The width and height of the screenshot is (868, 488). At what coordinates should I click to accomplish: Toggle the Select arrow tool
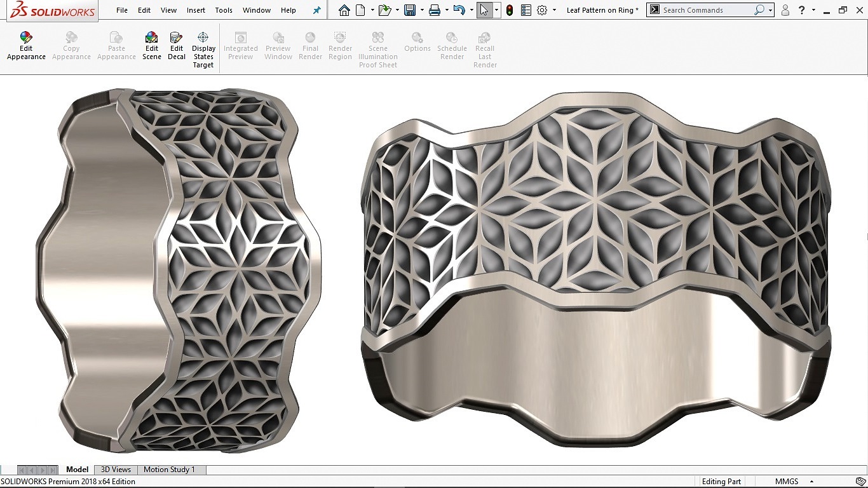[x=484, y=10]
